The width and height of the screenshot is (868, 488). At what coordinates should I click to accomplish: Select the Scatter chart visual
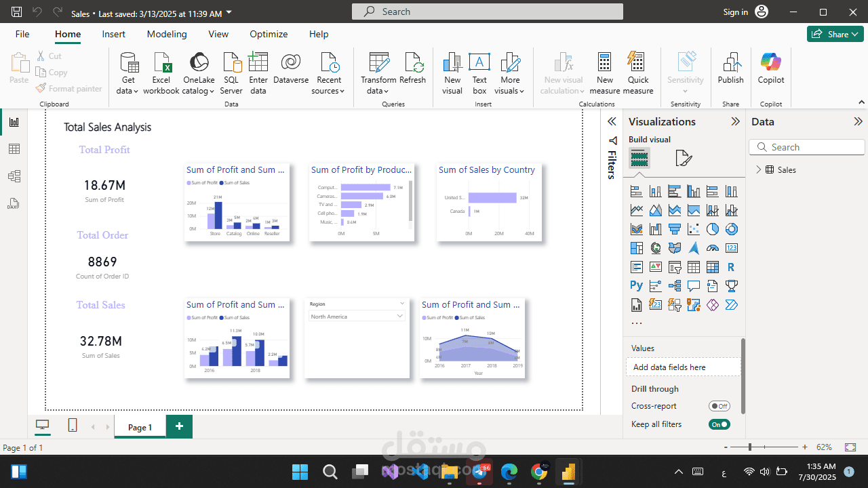[x=693, y=229]
